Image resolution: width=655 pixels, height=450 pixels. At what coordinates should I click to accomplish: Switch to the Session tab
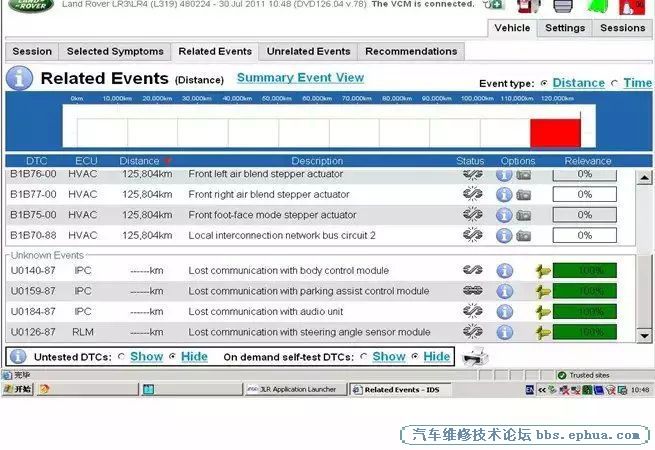click(32, 52)
